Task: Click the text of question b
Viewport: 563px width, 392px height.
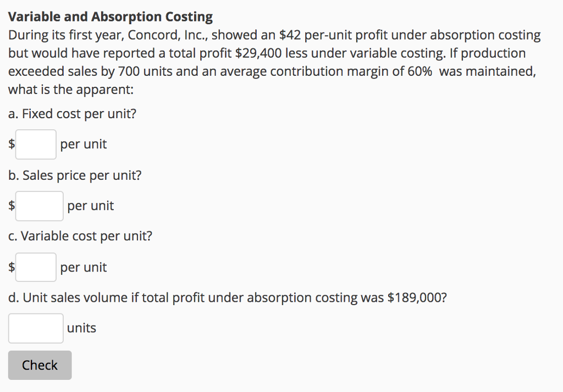Action: (74, 175)
